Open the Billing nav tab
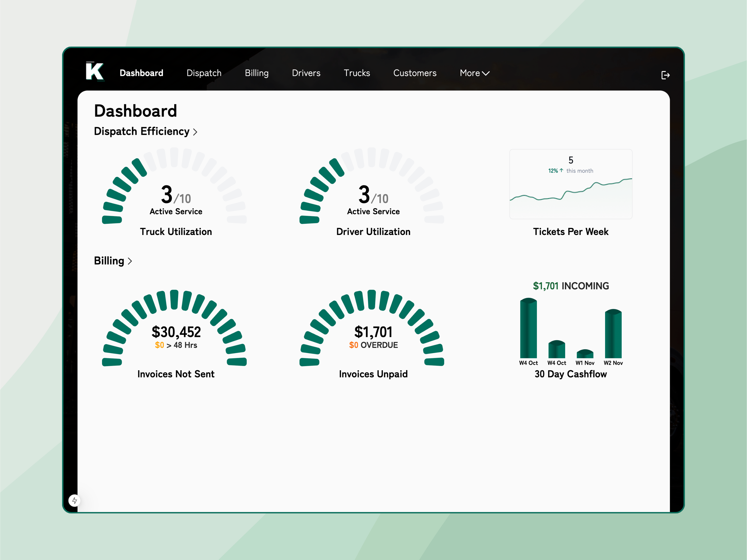Screen dimensions: 747x560 coord(257,73)
